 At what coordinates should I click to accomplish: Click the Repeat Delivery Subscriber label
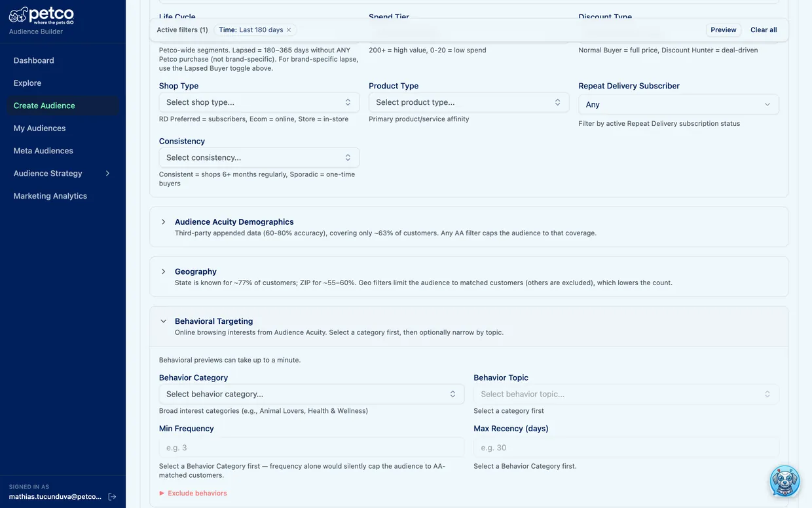click(629, 86)
